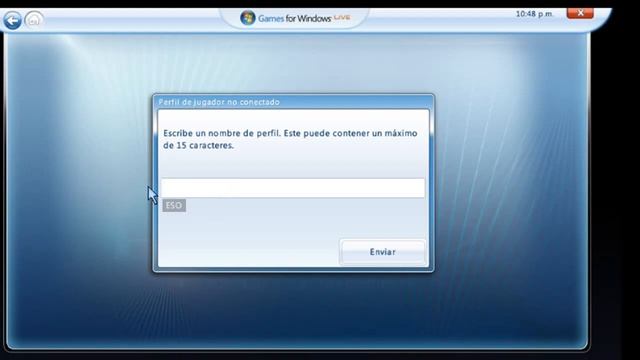Click the Games for Windows Live logo
This screenshot has height=360, width=640.
click(x=295, y=18)
